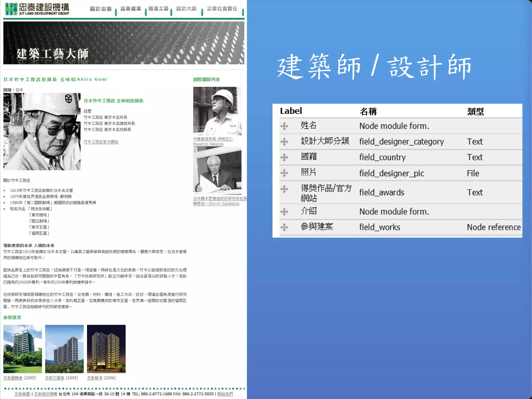
Task: Open the 設計大師 menu item
Action: click(186, 9)
